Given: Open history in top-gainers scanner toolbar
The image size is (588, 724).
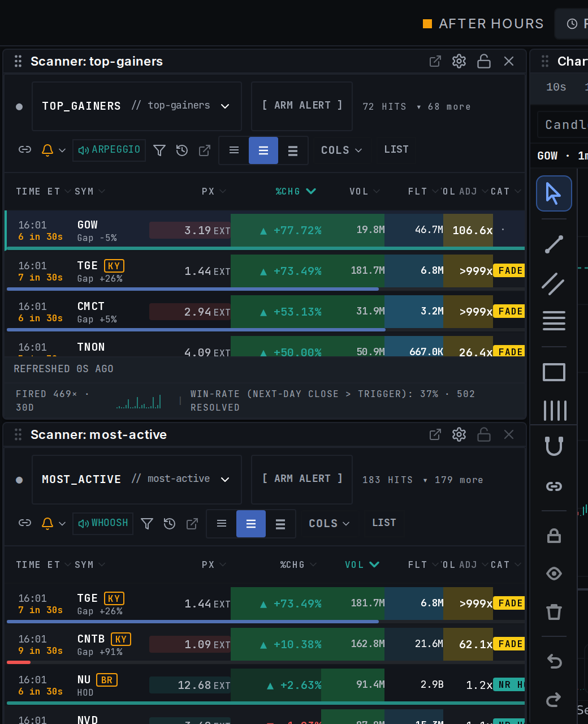Looking at the screenshot, I should (x=182, y=150).
